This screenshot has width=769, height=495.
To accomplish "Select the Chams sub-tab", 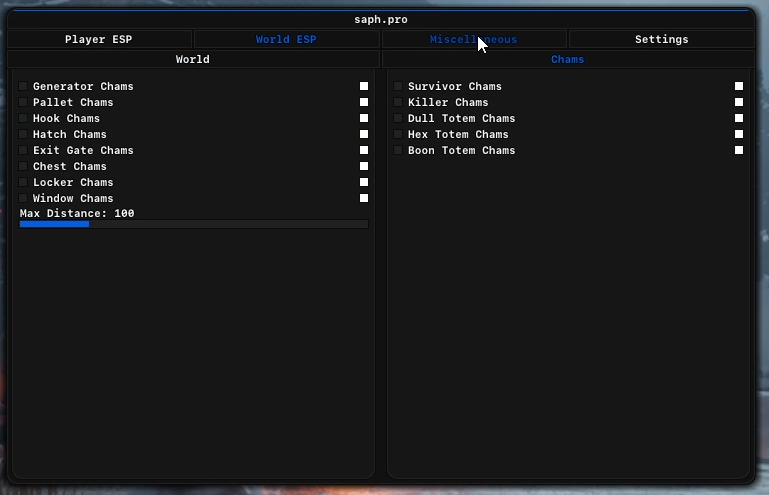I will [568, 59].
